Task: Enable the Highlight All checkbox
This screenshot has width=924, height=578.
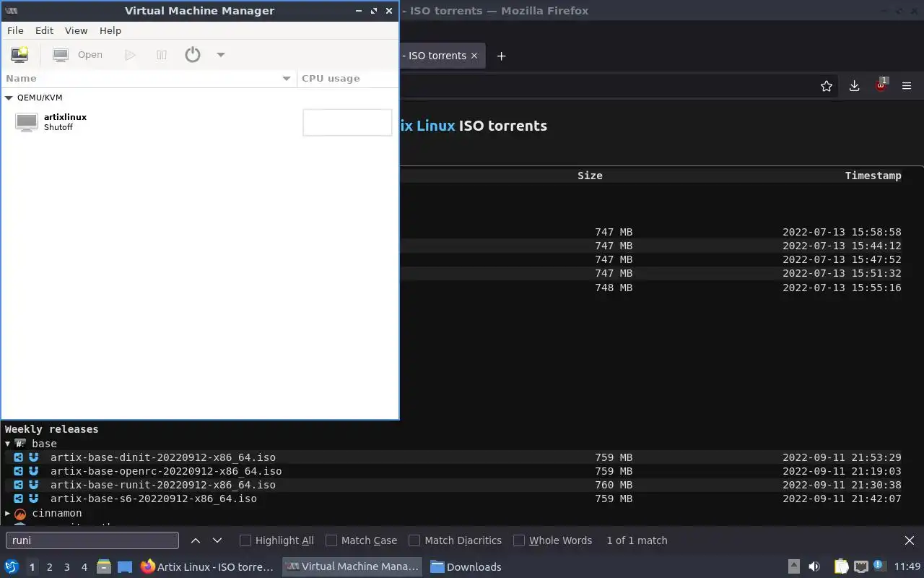Action: click(x=245, y=540)
